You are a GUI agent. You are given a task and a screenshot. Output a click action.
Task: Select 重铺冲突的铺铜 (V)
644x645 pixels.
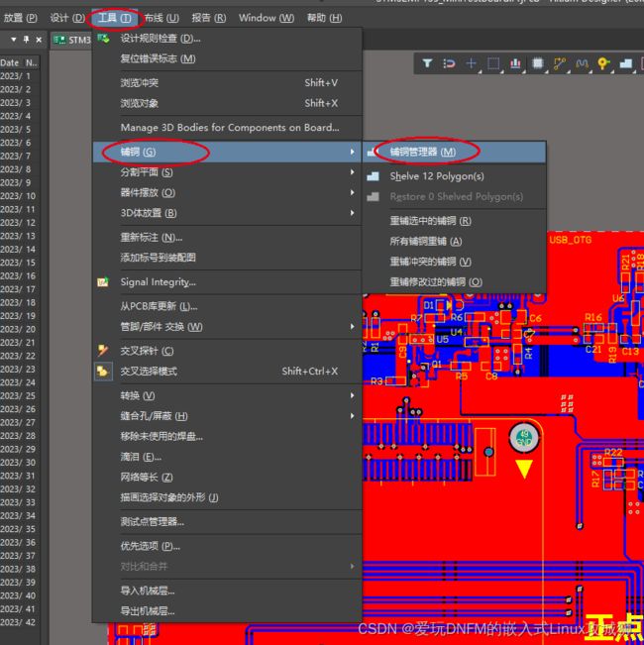click(455, 262)
